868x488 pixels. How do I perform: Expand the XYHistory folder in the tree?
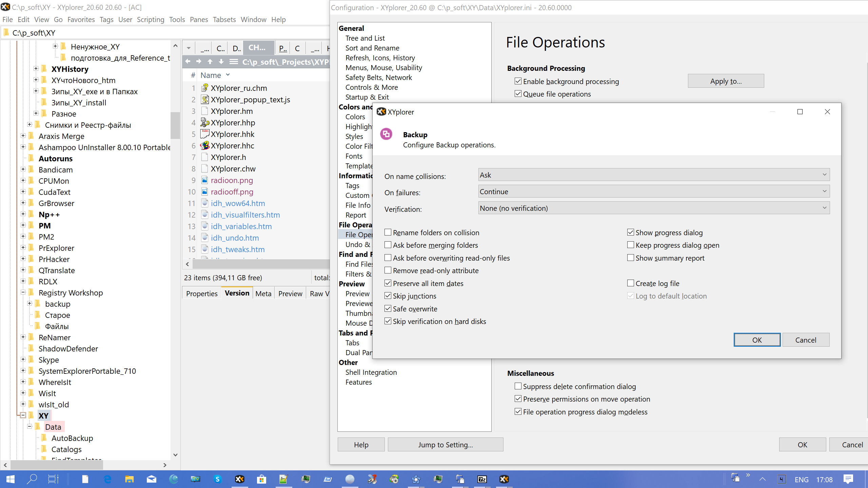pyautogui.click(x=36, y=69)
